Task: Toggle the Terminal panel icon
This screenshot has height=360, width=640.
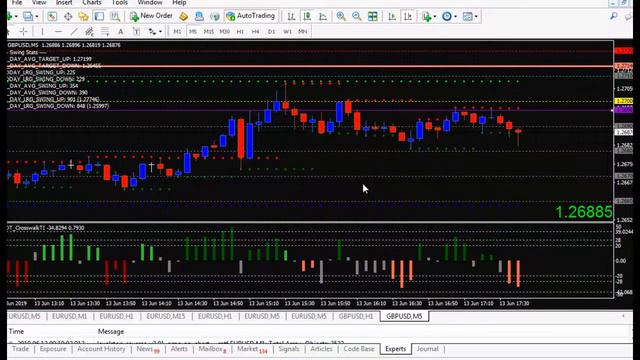Action: (x=99, y=16)
